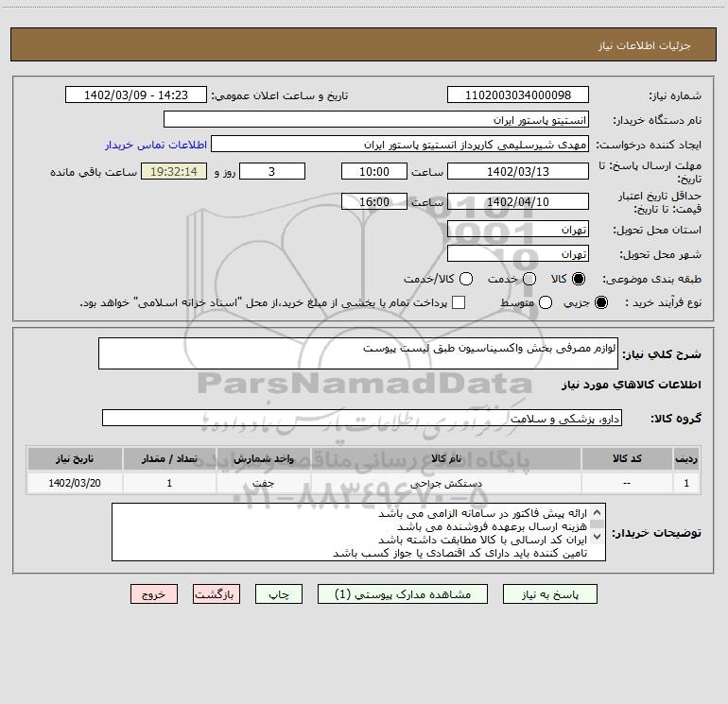Click the delivery province field تهران
The height and width of the screenshot is (704, 728).
[518, 229]
